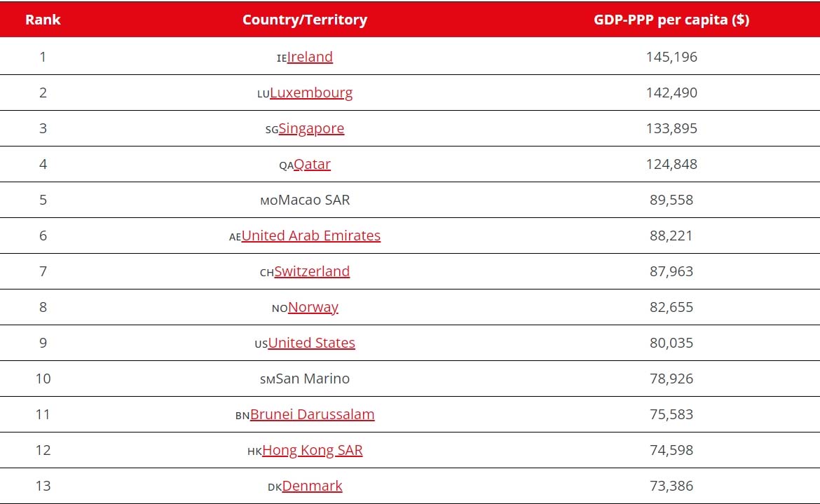Select the Macao SAR row text
Image resolution: width=820 pixels, height=504 pixels.
(x=314, y=200)
